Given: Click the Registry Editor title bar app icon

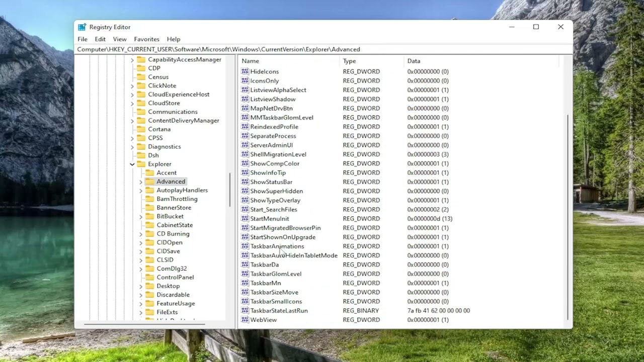Looking at the screenshot, I should pyautogui.click(x=82, y=27).
